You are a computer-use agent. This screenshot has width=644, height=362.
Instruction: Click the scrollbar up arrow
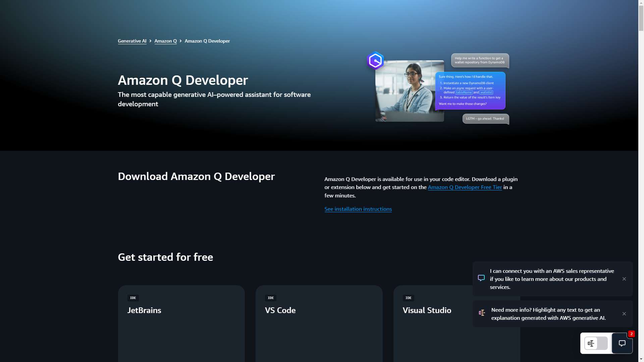click(x=641, y=2)
